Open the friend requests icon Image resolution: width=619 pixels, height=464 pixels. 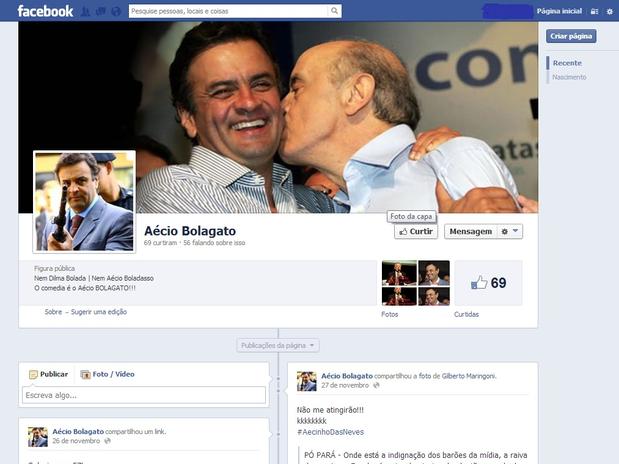click(x=86, y=12)
